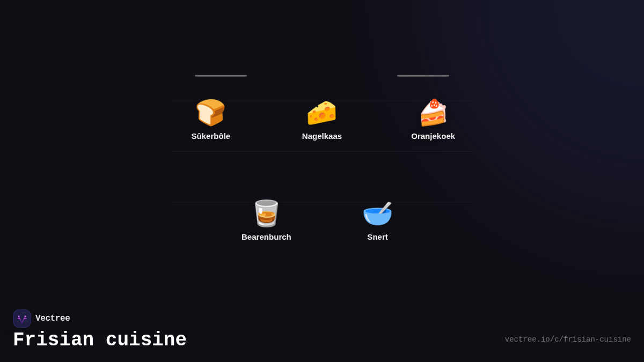Select the Bearenburch drink glass icon
The width and height of the screenshot is (644, 362).
266,213
